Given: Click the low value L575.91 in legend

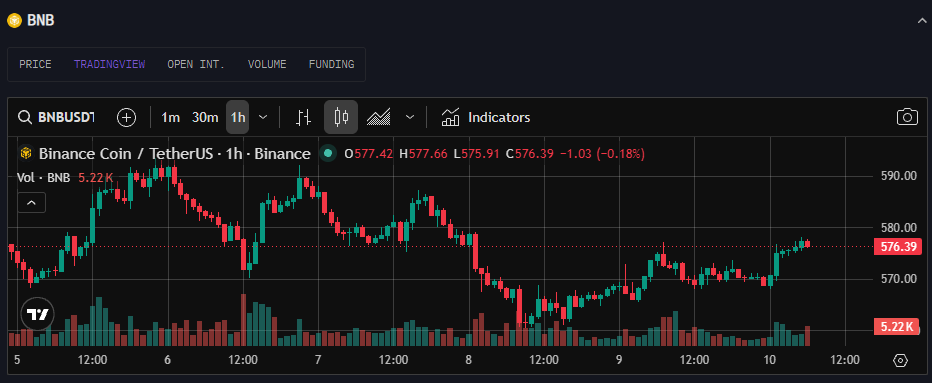Looking at the screenshot, I should coord(477,153).
